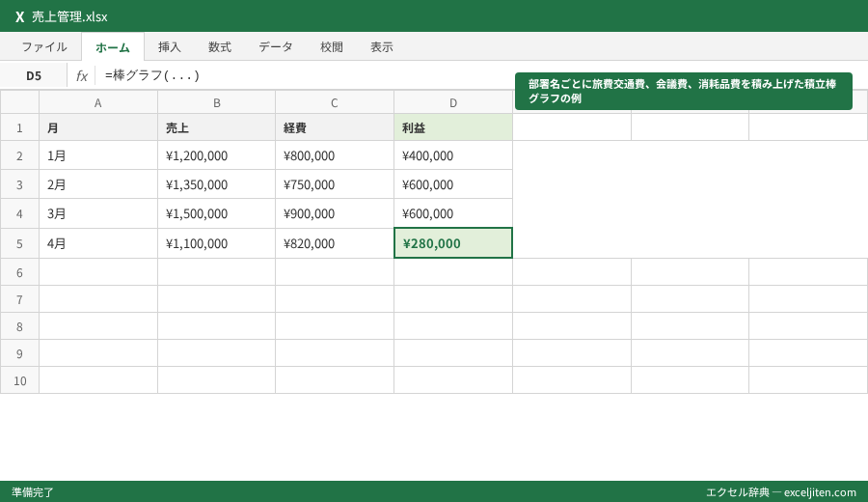Viewport: 868px width, 502px height.
Task: Click the cell with ¥1,200,000
Action: pos(216,155)
